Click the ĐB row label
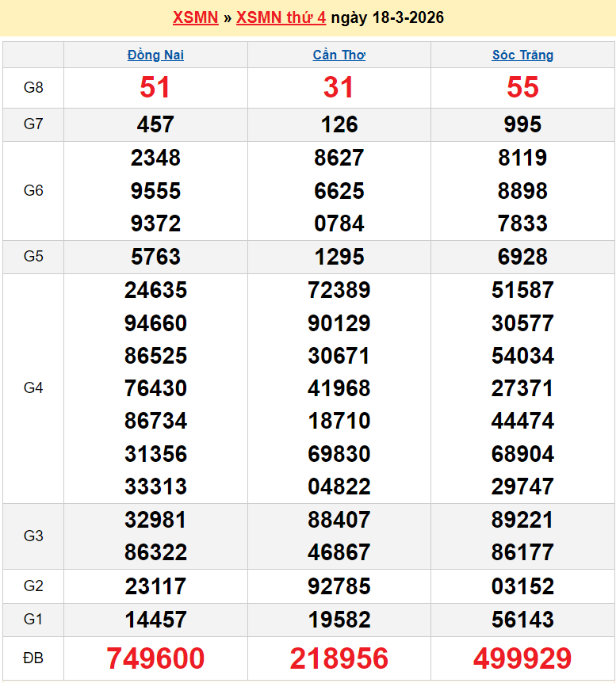Viewport: 616px width, 683px height. pyautogui.click(x=33, y=658)
